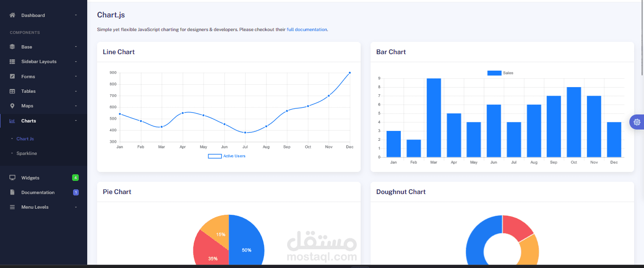
Task: Open the Menu Levels item
Action: click(43, 207)
